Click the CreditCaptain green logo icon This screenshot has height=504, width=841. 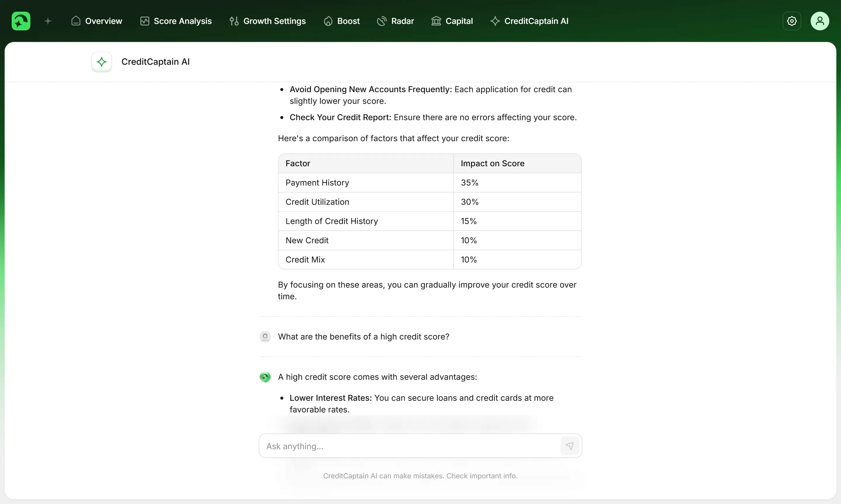coord(21,21)
